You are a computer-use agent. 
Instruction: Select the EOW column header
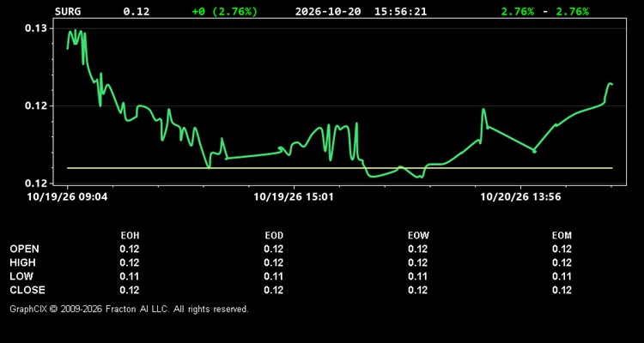[x=418, y=236]
